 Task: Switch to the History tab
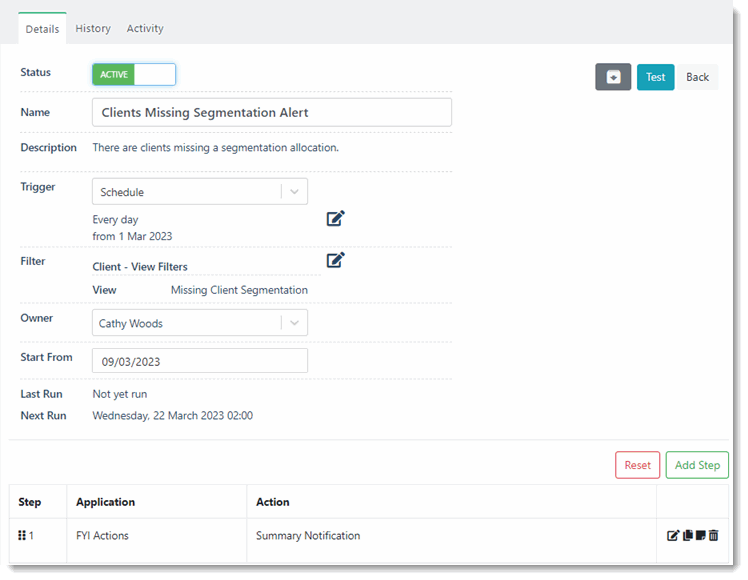coord(93,29)
